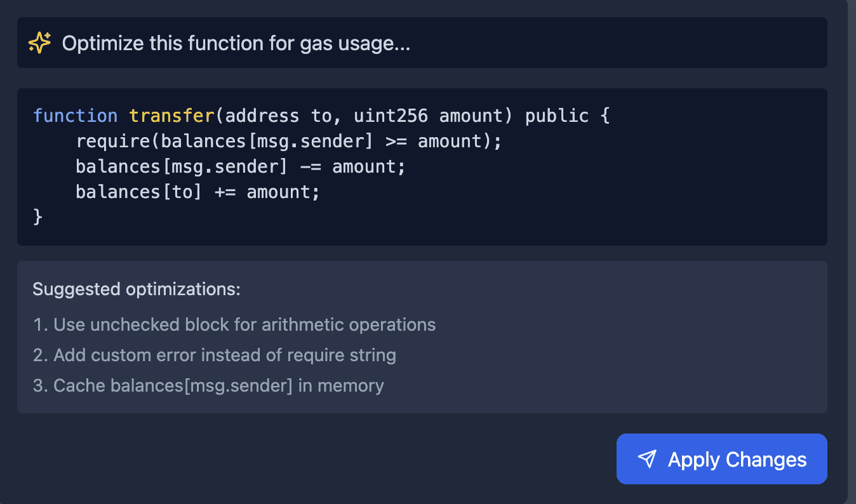The height and width of the screenshot is (504, 856).
Task: Click the opening curly brace after 'public'
Action: click(x=605, y=116)
